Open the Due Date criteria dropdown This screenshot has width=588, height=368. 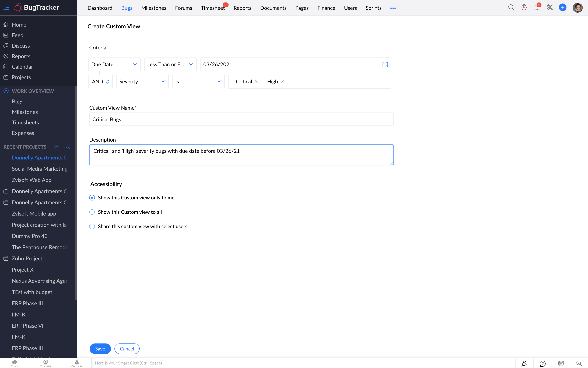[x=114, y=64]
